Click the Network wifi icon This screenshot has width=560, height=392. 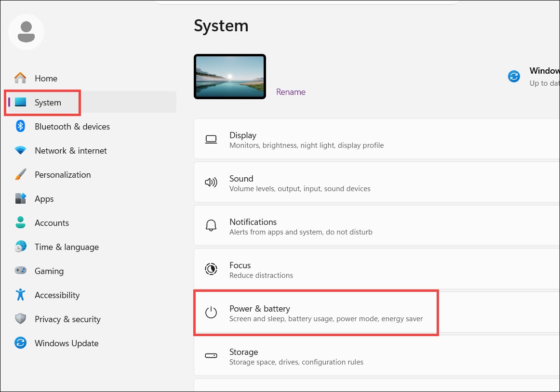pos(20,150)
